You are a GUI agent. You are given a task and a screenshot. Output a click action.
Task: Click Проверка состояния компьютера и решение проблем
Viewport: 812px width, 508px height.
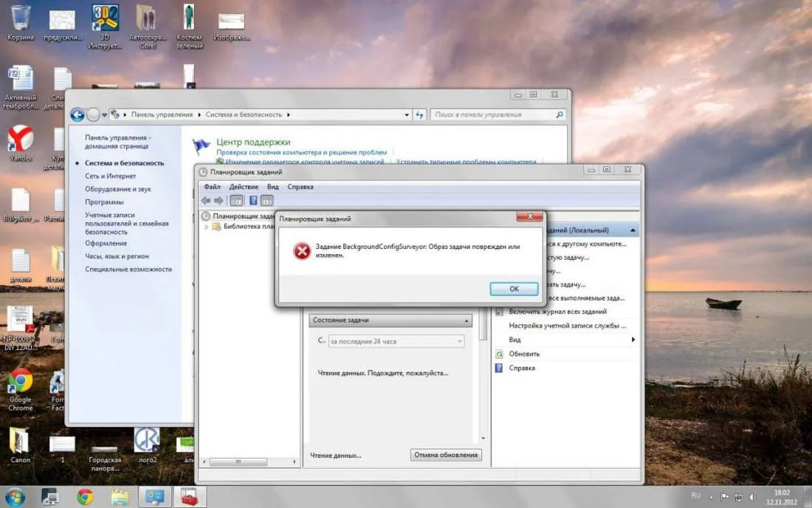pos(301,152)
